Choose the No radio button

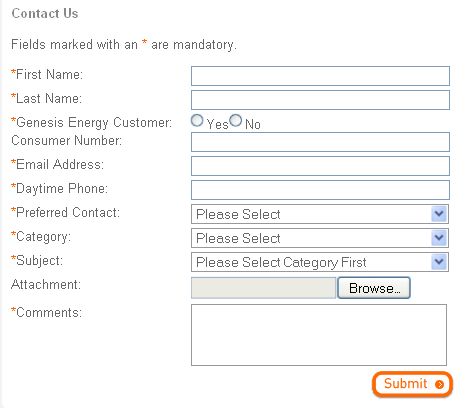pos(235,120)
